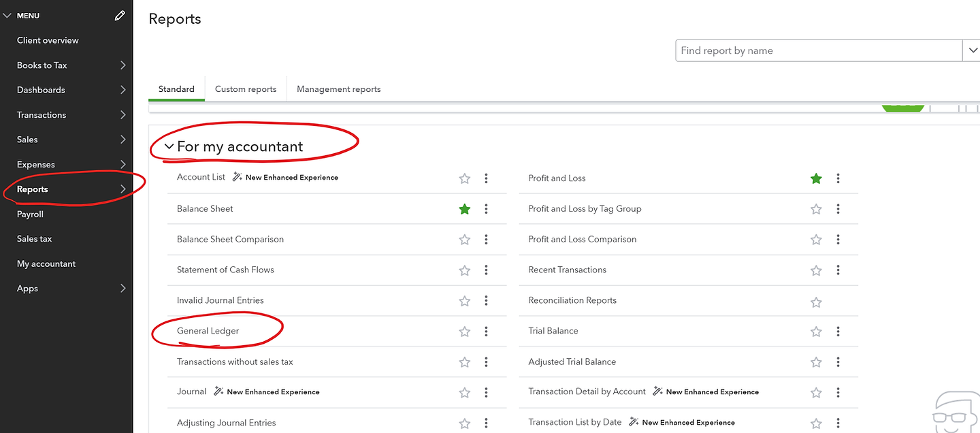The height and width of the screenshot is (433, 980).
Task: Open more options for Adjusted Trial Balance
Action: click(838, 362)
